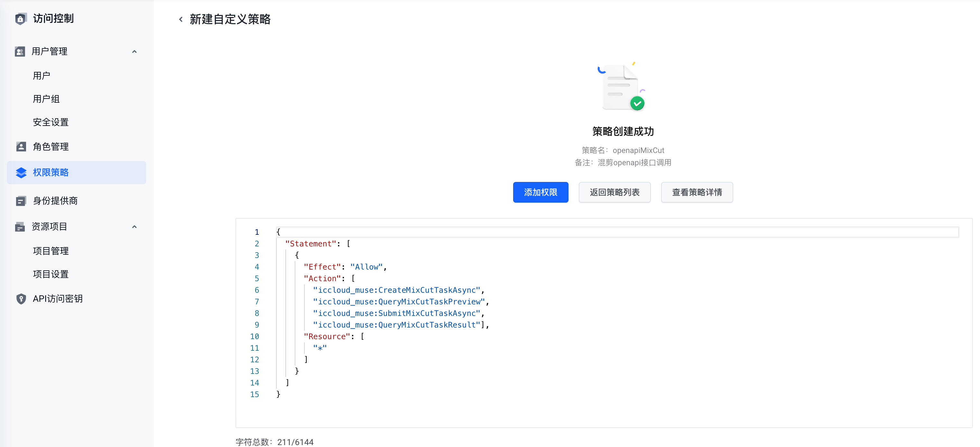Image resolution: width=980 pixels, height=447 pixels.
Task: Click the API访问密钥 shield key icon
Action: tap(21, 299)
